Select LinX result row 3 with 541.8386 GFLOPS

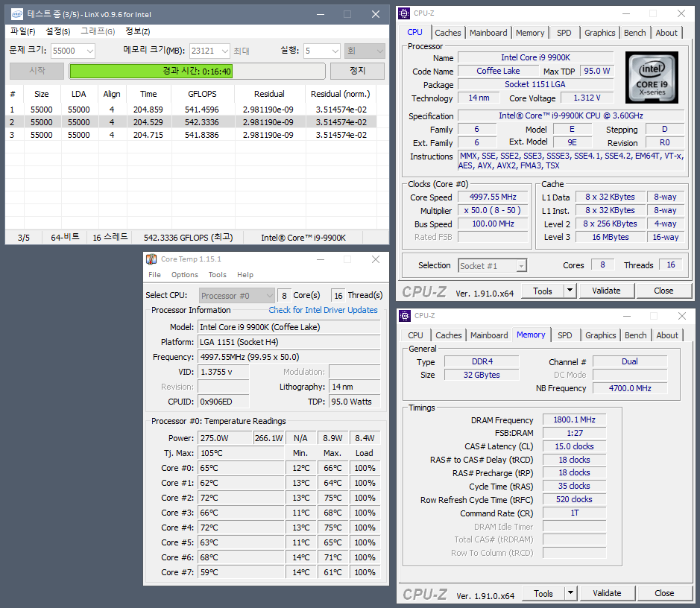[191, 135]
